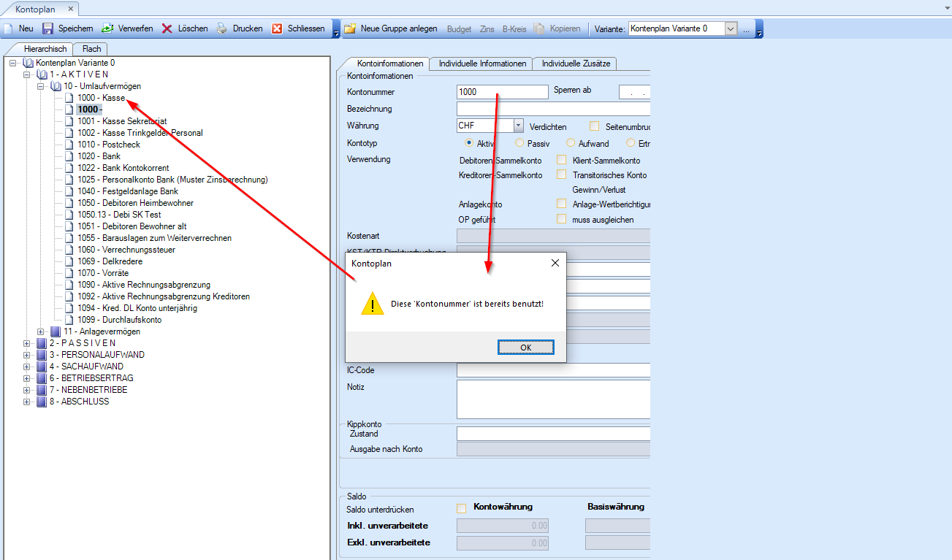The width and height of the screenshot is (952, 560).
Task: Click the book icon beside 11 - Anlagevermögen
Action: pos(56,331)
